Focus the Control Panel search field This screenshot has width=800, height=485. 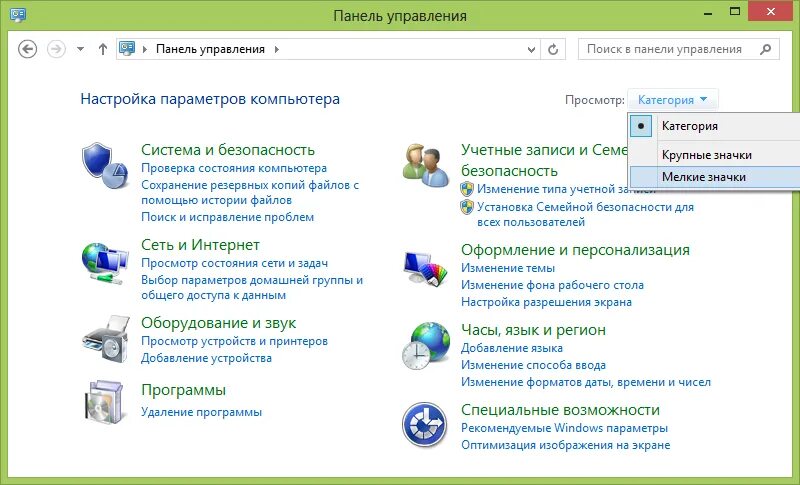coord(679,49)
